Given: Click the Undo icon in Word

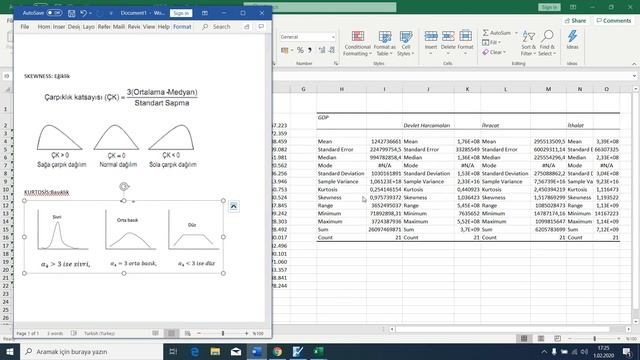Looking at the screenshot, I should tap(83, 13).
